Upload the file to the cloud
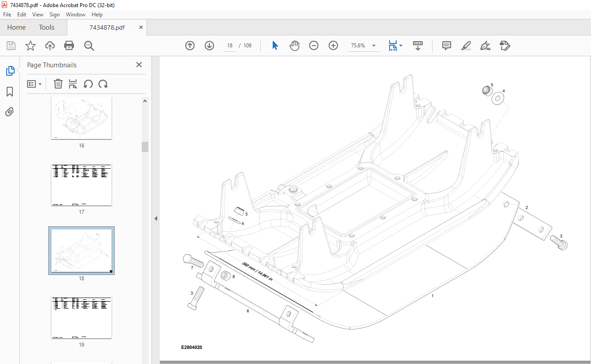 point(50,46)
